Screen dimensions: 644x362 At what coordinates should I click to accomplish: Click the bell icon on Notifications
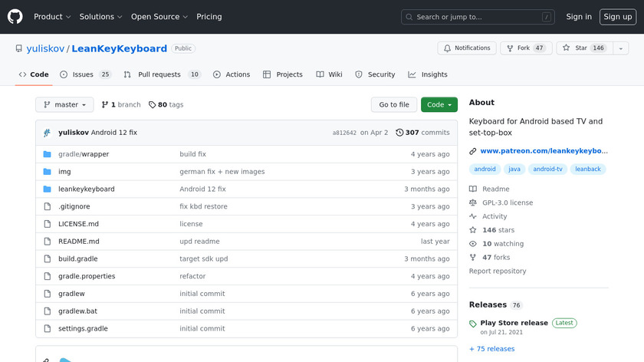point(447,48)
